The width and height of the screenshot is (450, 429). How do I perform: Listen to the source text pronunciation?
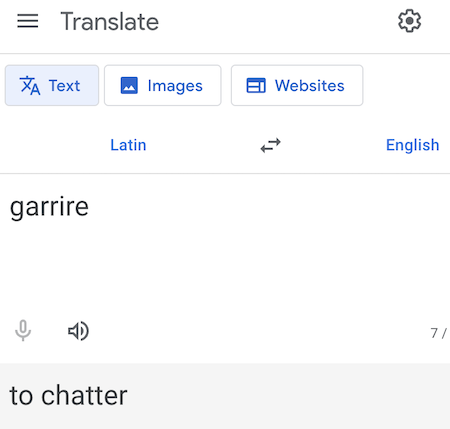(78, 331)
